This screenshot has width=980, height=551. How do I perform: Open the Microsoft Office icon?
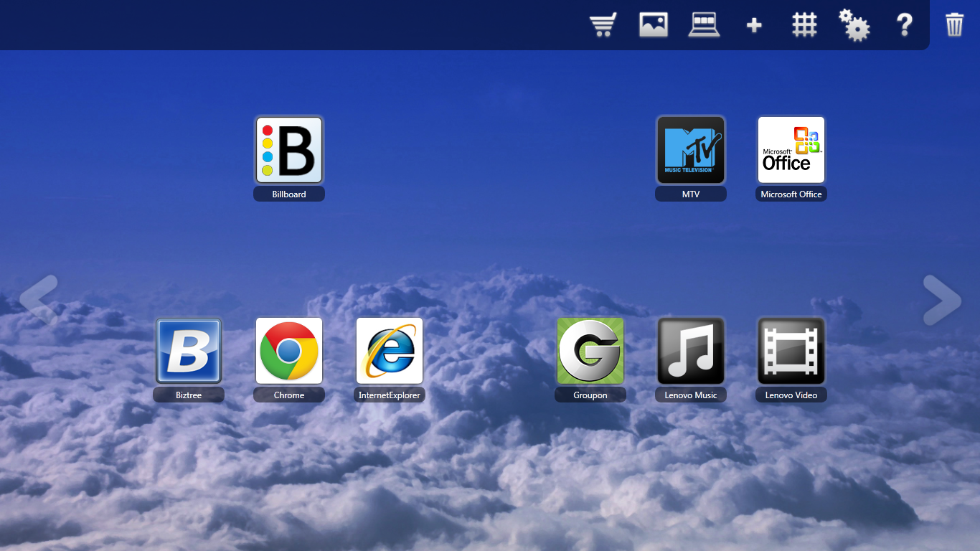click(791, 150)
